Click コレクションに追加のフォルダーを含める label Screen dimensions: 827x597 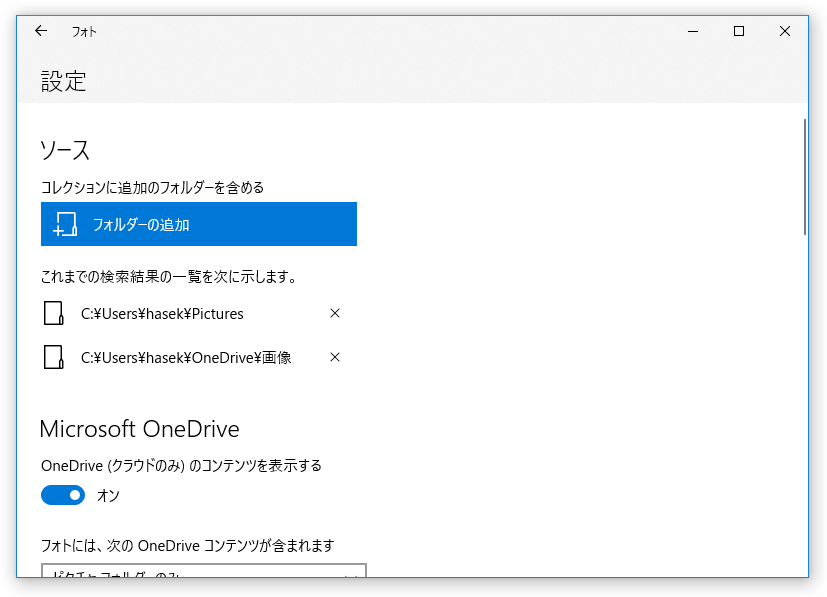[152, 188]
